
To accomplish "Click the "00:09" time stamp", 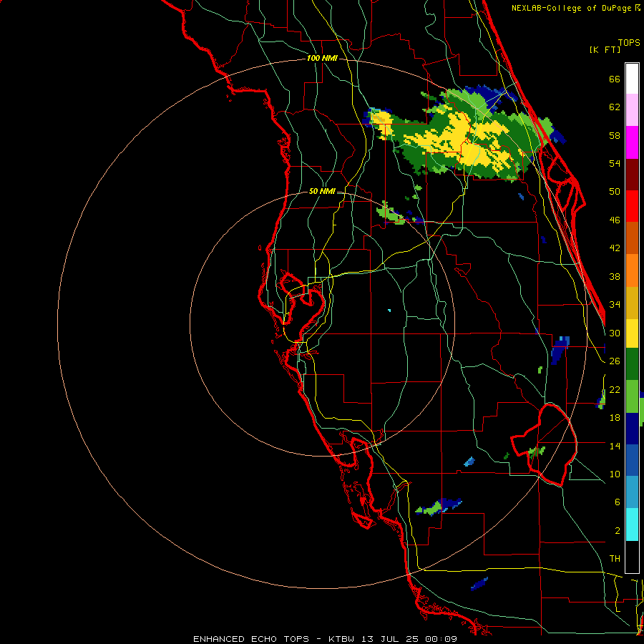I will pyautogui.click(x=441, y=639).
